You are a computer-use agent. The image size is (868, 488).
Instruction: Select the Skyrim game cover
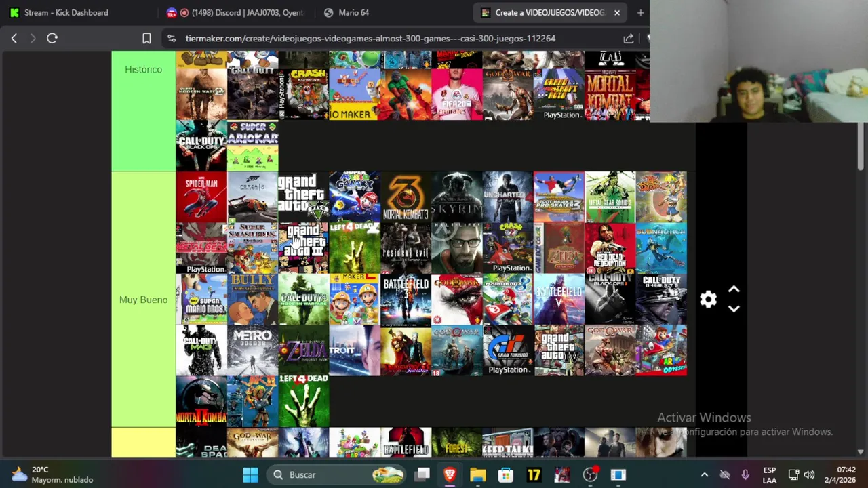pos(457,197)
